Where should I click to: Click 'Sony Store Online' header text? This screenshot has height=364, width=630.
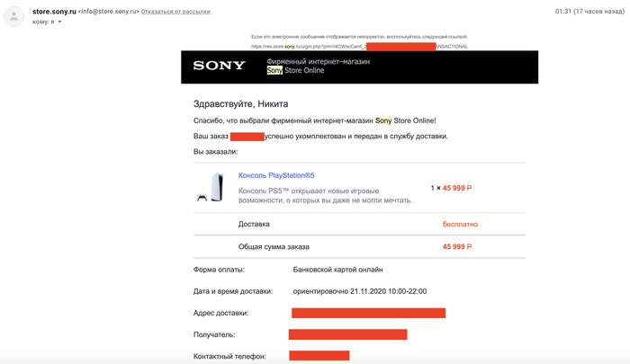pyautogui.click(x=296, y=70)
